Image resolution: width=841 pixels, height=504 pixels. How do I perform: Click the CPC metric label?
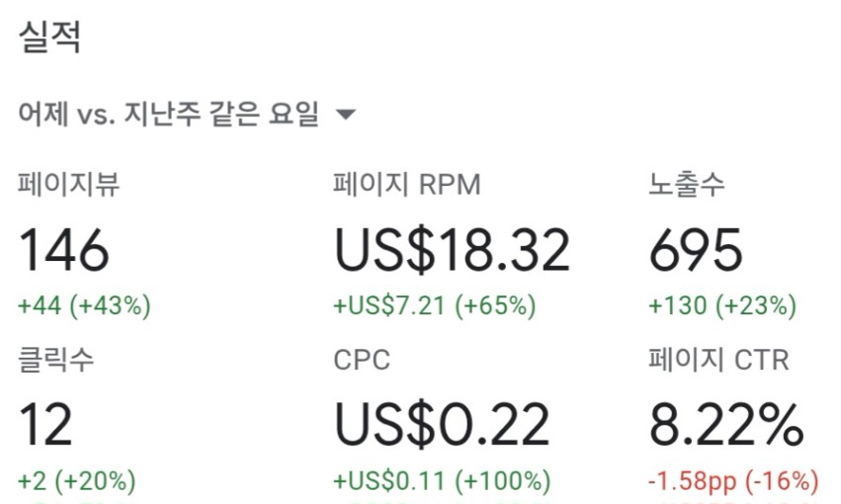click(362, 360)
